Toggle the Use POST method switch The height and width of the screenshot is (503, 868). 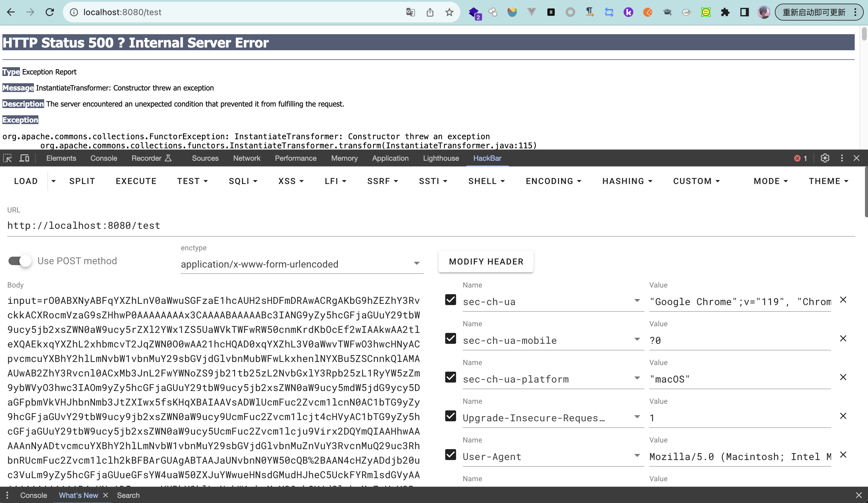point(20,261)
